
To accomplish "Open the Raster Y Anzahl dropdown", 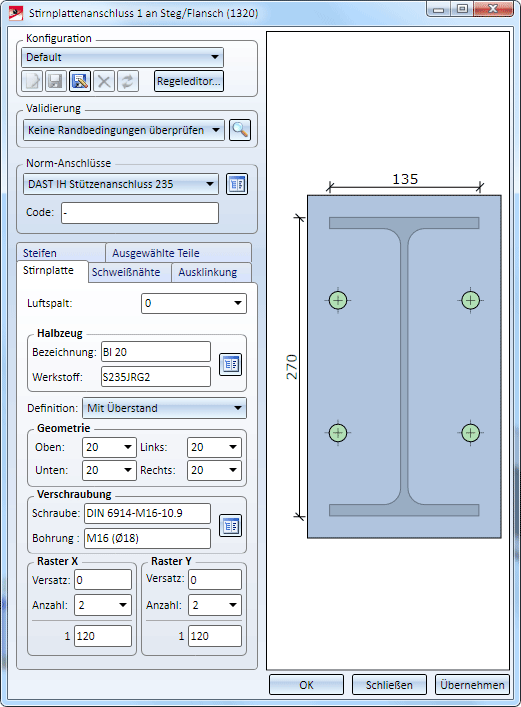I will coord(215,605).
